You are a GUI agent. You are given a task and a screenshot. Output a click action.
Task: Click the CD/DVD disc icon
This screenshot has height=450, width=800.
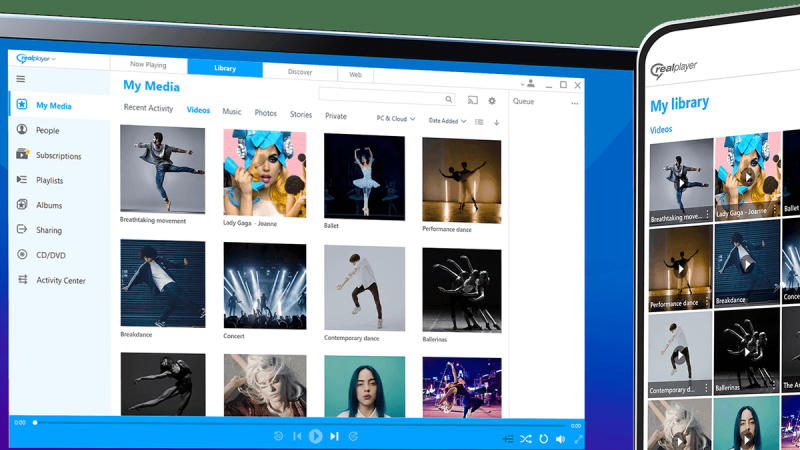point(22,254)
